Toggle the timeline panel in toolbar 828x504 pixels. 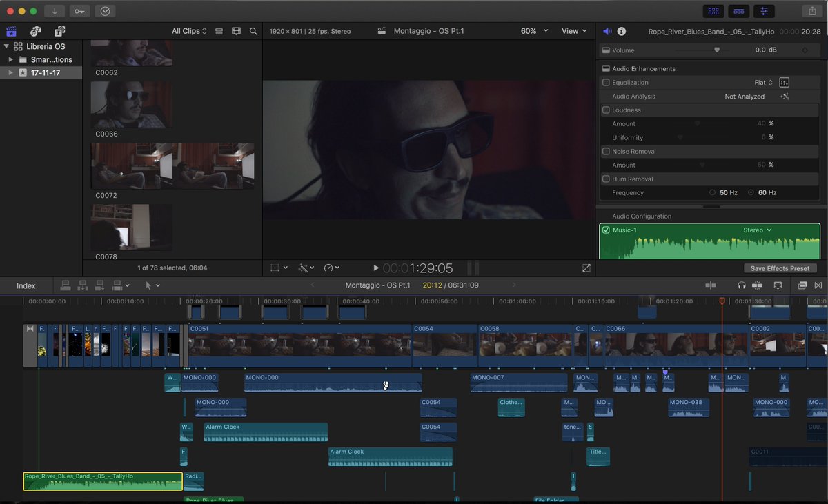pyautogui.click(x=738, y=11)
